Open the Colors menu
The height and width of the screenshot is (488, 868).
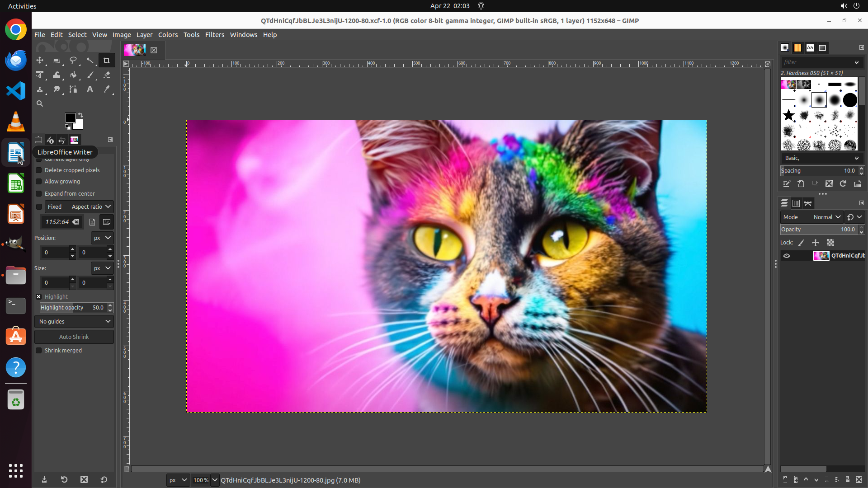(168, 35)
